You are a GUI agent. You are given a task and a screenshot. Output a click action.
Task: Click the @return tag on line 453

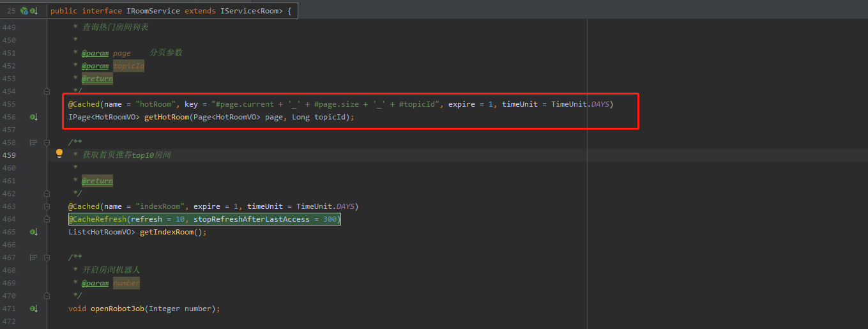click(x=97, y=79)
